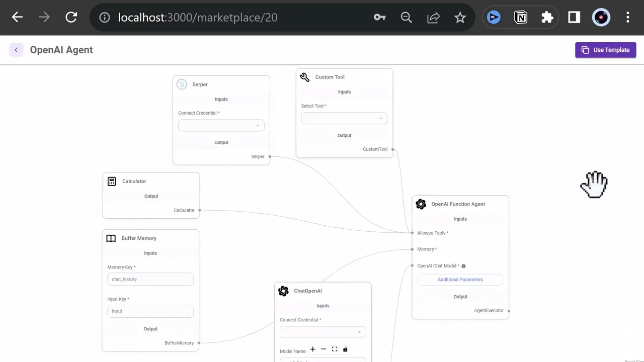The width and height of the screenshot is (644, 362).
Task: Open the Chrome three-dot menu
Action: pos(627,18)
